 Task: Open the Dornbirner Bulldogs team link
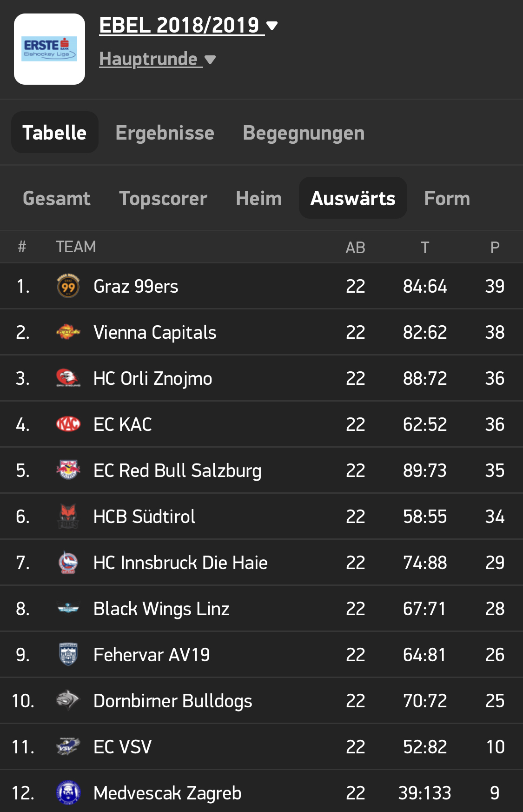(x=172, y=701)
